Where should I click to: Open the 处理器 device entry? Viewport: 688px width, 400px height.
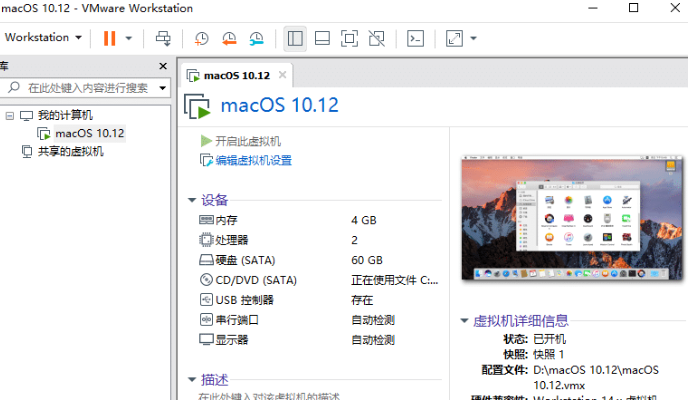pos(232,240)
